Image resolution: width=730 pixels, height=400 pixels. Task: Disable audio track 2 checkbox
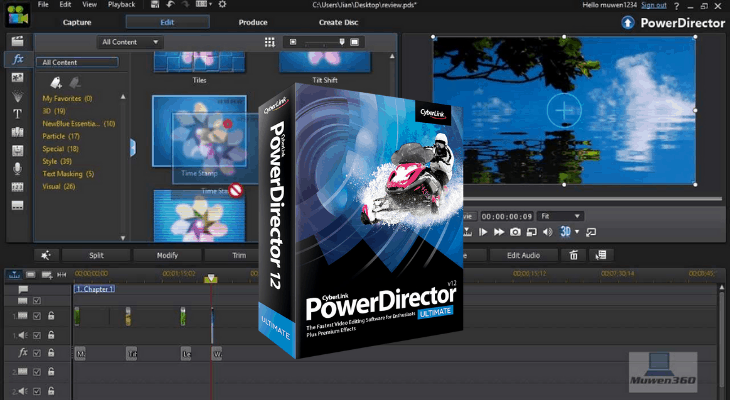[x=37, y=391]
